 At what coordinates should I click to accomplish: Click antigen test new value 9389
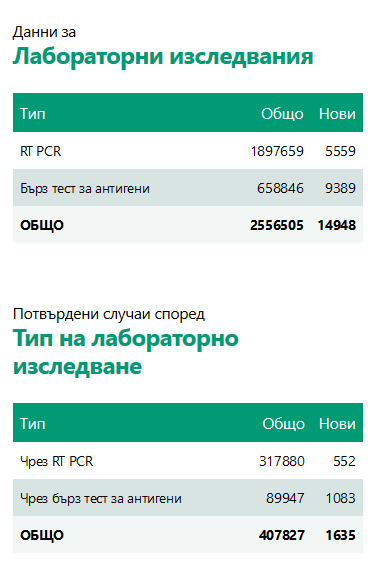pos(340,188)
